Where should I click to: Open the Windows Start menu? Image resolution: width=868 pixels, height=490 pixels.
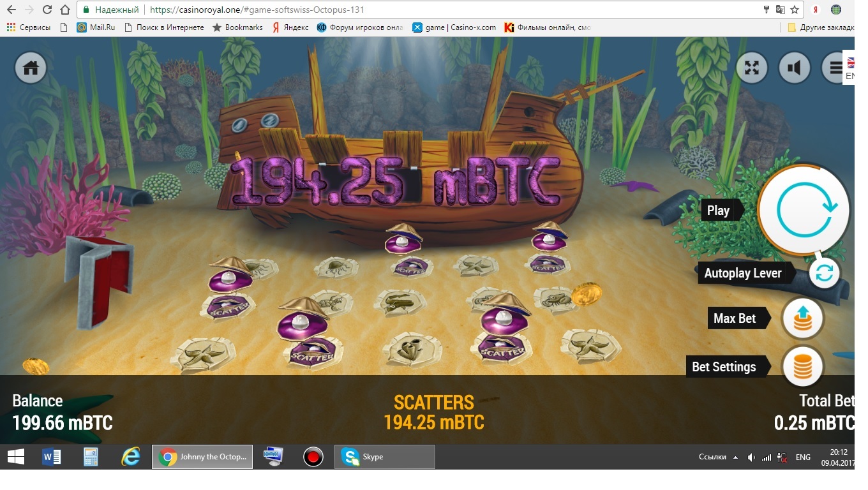click(15, 457)
